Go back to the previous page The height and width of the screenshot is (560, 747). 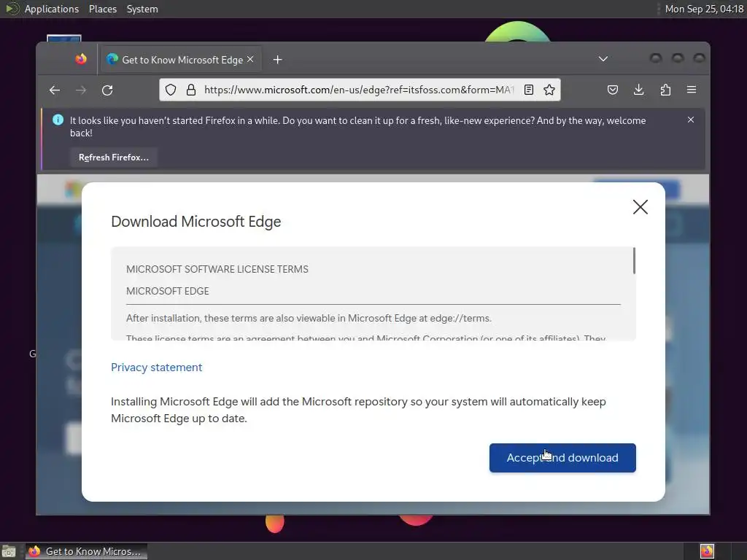pyautogui.click(x=54, y=90)
